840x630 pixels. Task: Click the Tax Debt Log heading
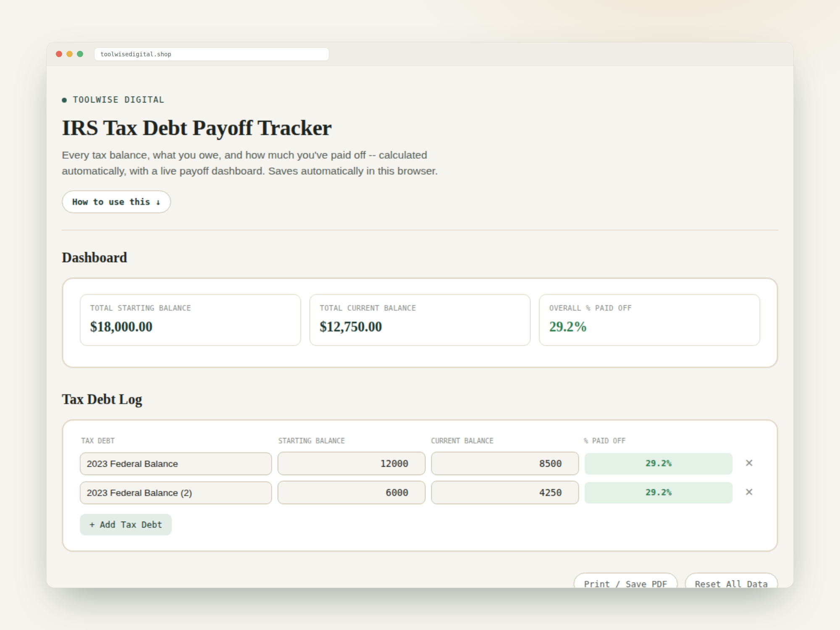coord(102,399)
